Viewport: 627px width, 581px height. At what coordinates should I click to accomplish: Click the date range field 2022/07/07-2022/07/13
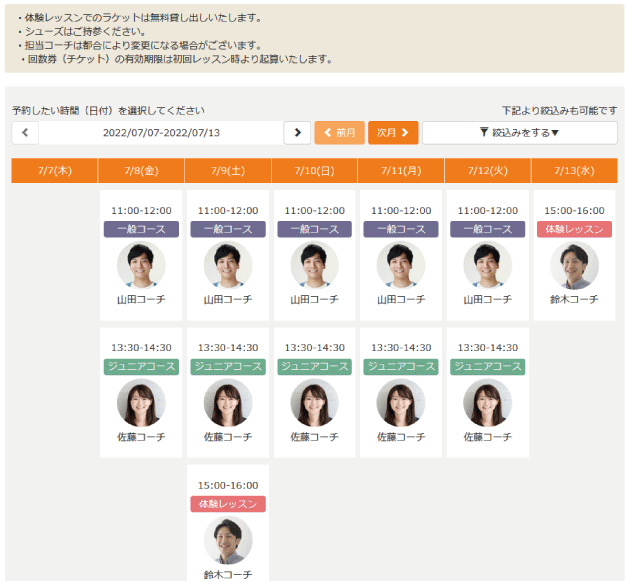click(161, 133)
